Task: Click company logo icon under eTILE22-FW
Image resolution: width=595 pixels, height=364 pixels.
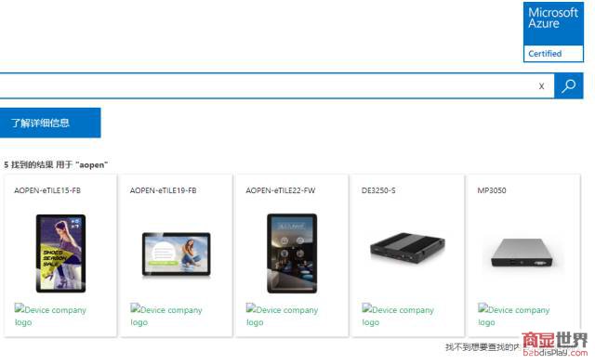Action: tap(251, 308)
